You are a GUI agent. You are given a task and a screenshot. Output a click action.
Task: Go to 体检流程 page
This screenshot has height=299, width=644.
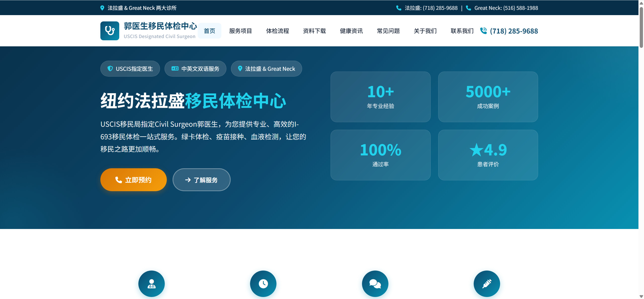[x=277, y=31]
